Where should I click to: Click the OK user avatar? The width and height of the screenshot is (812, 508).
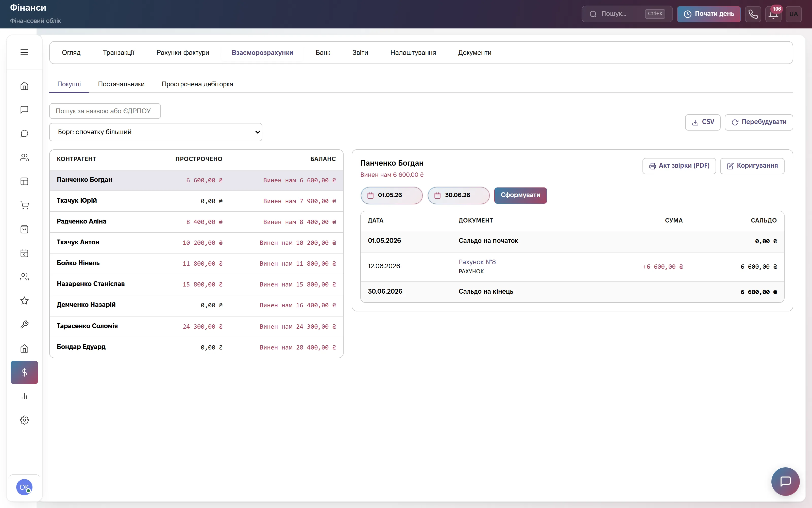(x=24, y=487)
